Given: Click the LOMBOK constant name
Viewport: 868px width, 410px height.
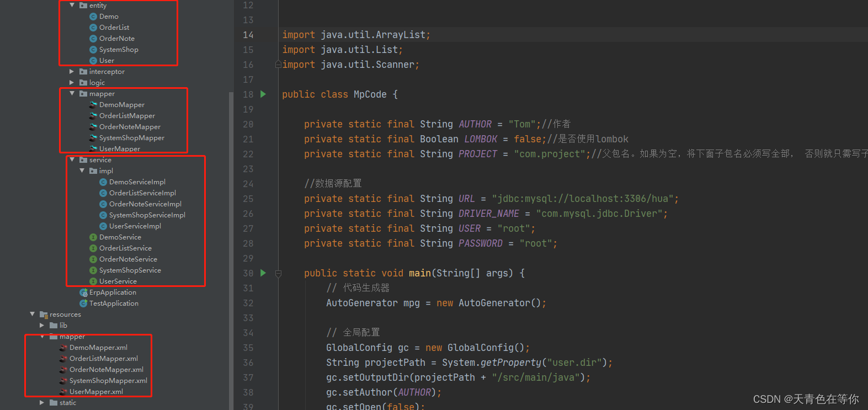Looking at the screenshot, I should coord(481,139).
